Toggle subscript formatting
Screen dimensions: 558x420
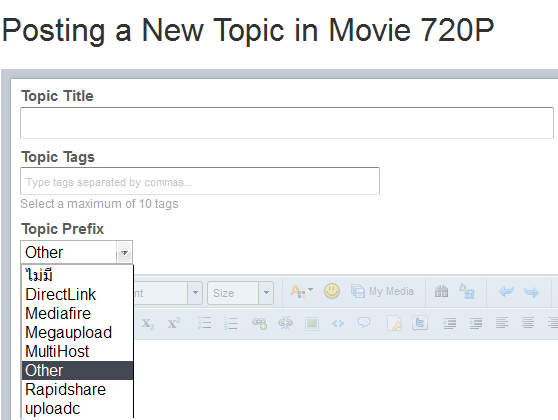click(147, 324)
